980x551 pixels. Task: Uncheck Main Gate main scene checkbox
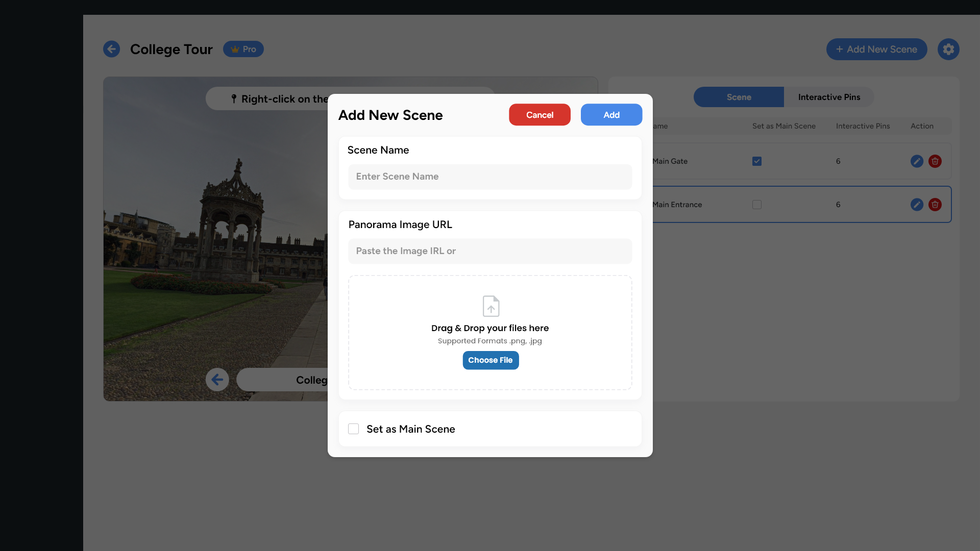pyautogui.click(x=757, y=161)
